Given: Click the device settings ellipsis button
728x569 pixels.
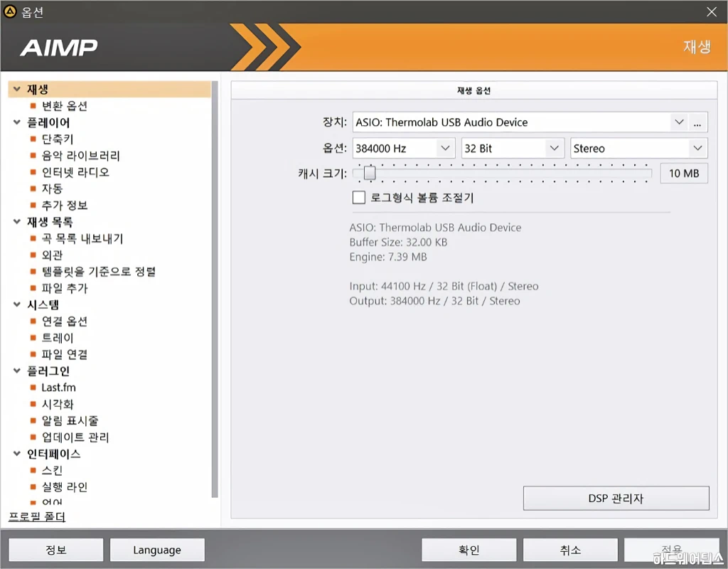Looking at the screenshot, I should [698, 122].
